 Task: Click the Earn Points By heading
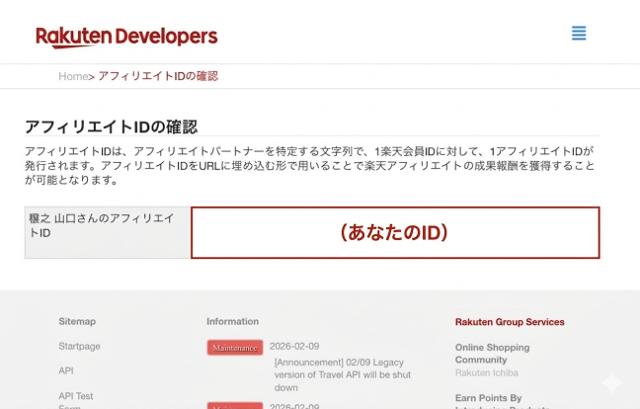(488, 398)
